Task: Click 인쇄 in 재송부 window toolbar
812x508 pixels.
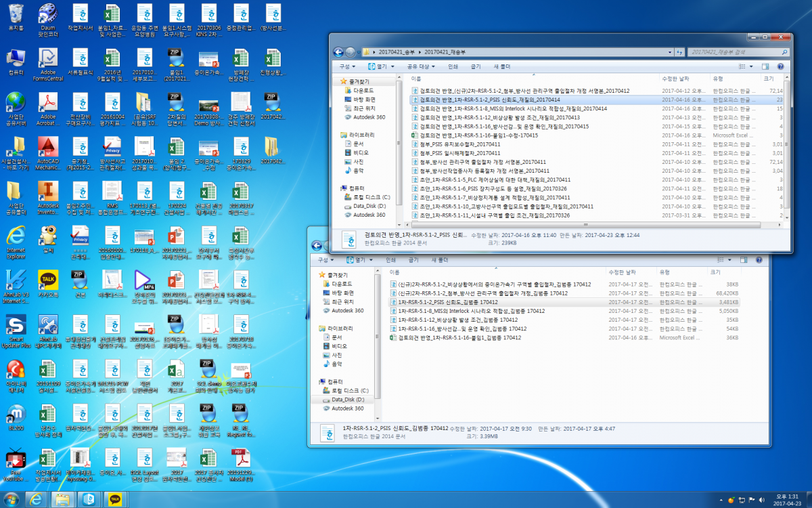Action: [x=453, y=66]
